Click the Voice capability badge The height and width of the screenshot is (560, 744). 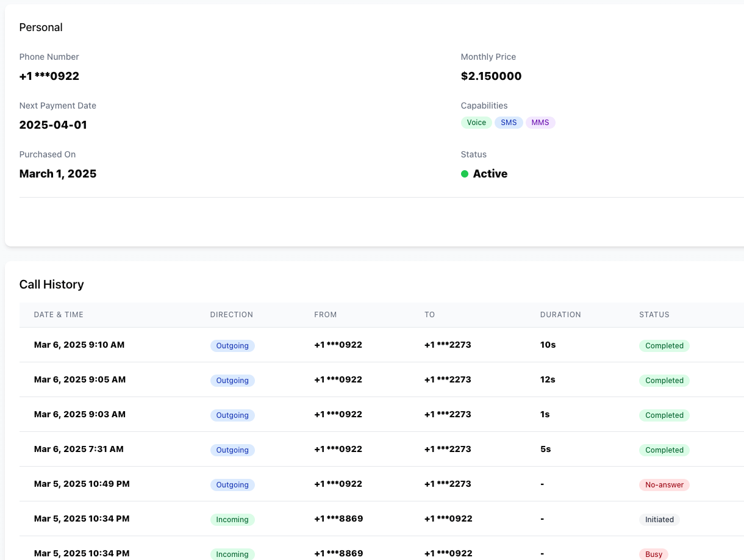(x=476, y=122)
